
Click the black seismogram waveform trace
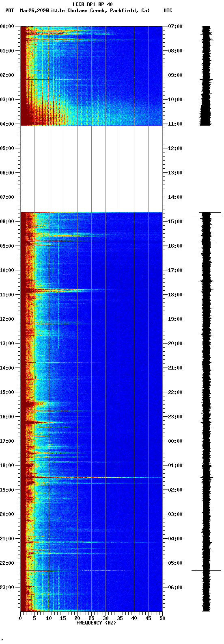pyautogui.click(x=207, y=319)
